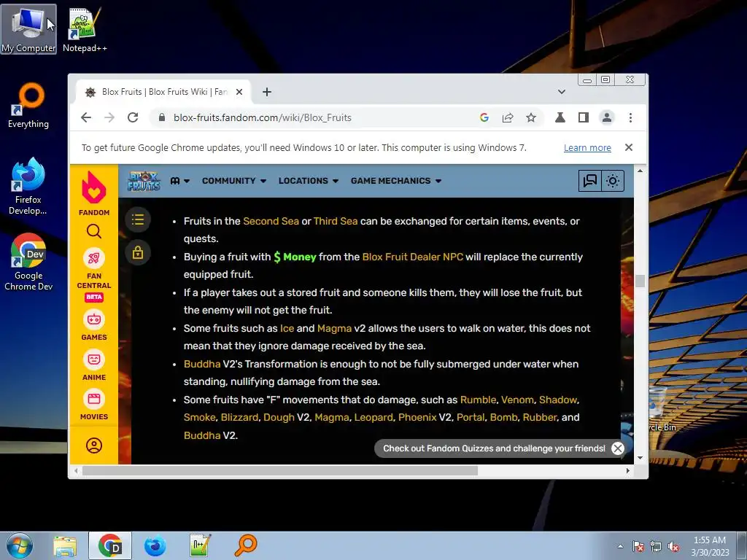Select Google Chrome Dev desktop shortcut
This screenshot has width=747, height=560.
pyautogui.click(x=28, y=262)
